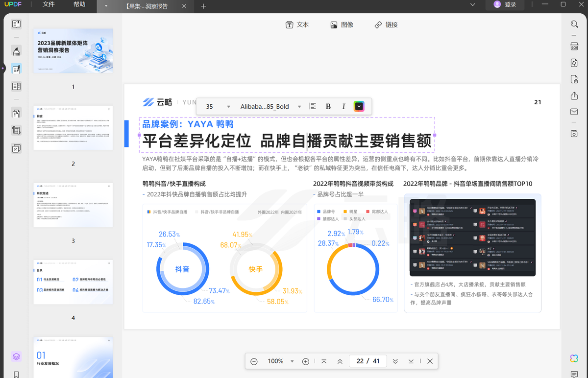Open the text color picker
This screenshot has width=588, height=378.
tap(359, 106)
